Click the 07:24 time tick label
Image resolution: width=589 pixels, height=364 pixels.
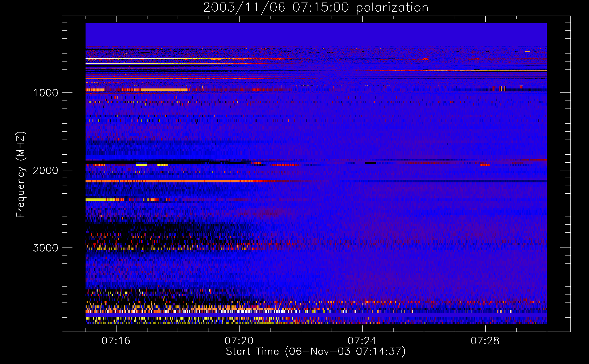(362, 341)
